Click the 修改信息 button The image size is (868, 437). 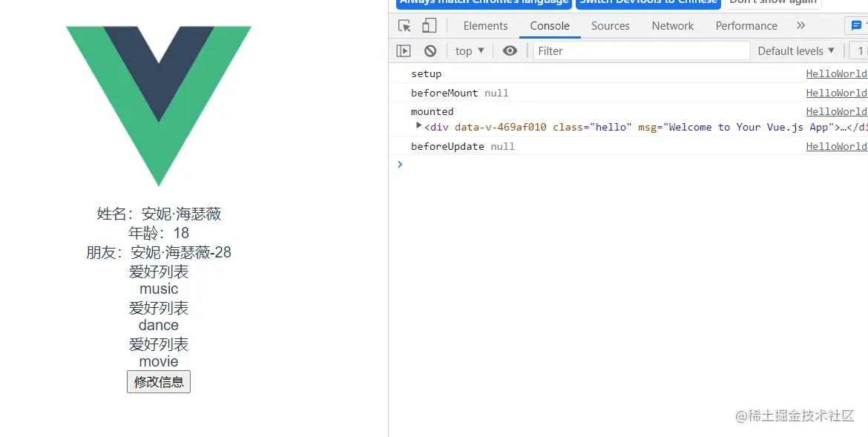point(159,382)
